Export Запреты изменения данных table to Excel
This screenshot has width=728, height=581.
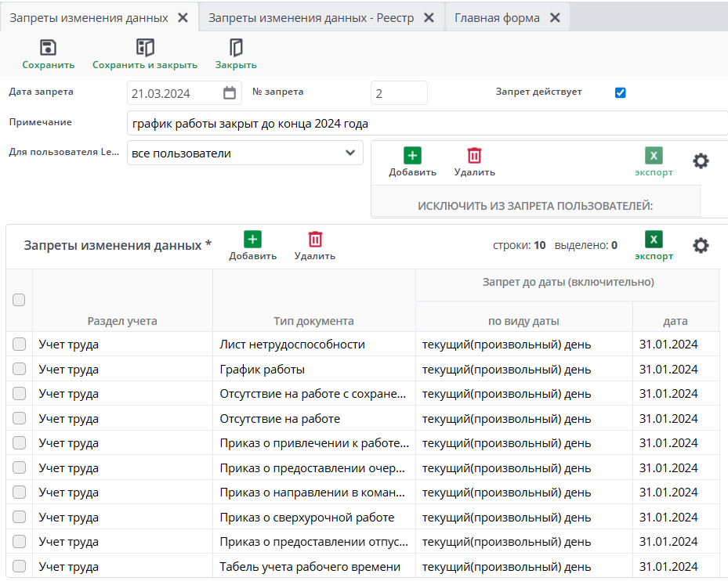(x=654, y=240)
